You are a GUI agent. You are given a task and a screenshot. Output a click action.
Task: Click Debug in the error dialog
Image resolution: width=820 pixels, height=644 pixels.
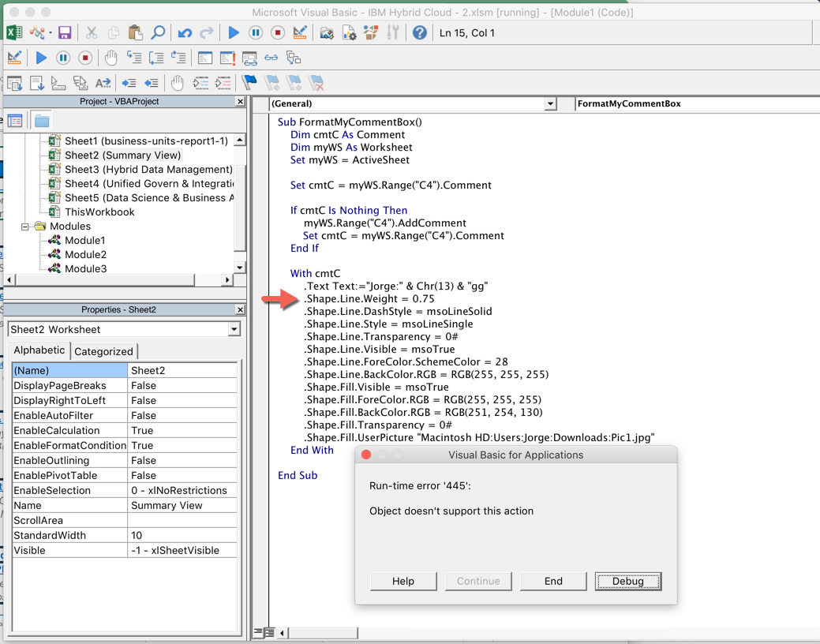628,581
